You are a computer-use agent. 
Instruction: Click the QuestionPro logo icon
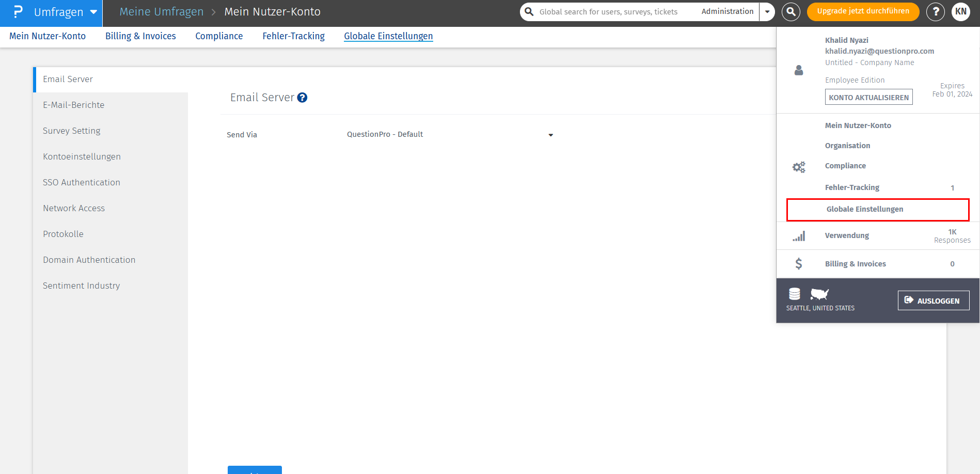click(x=18, y=12)
